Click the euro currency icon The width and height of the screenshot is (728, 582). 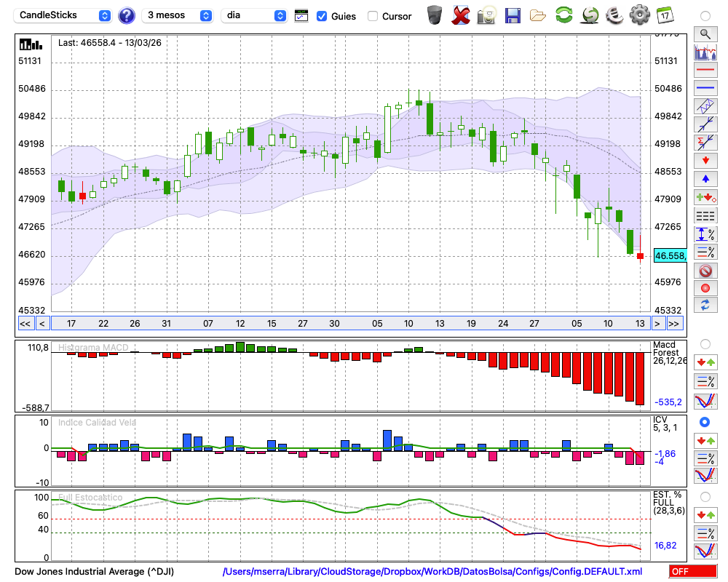coord(614,15)
